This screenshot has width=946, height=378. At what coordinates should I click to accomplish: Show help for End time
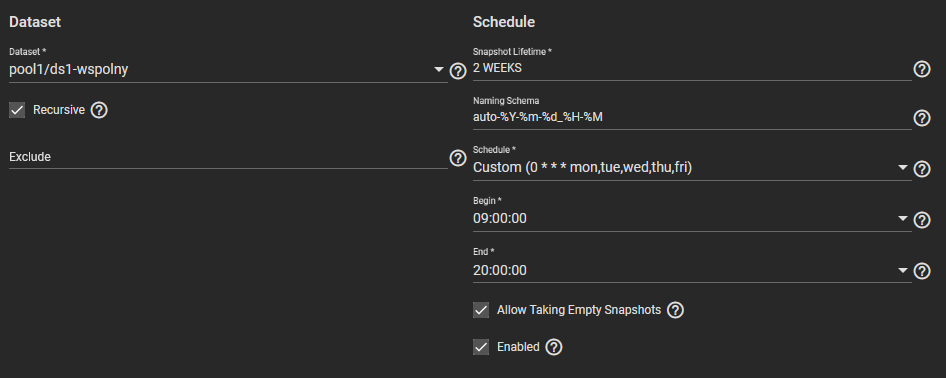click(x=922, y=271)
